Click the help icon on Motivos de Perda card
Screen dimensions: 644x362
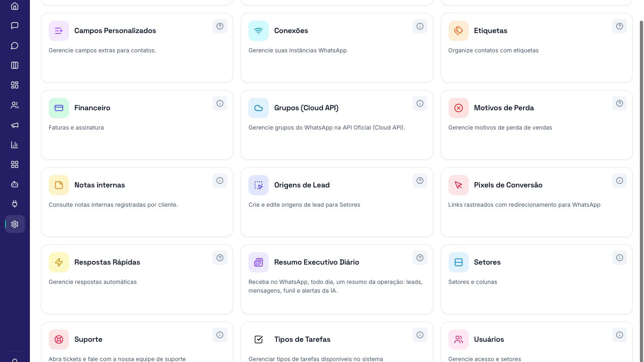tap(620, 103)
